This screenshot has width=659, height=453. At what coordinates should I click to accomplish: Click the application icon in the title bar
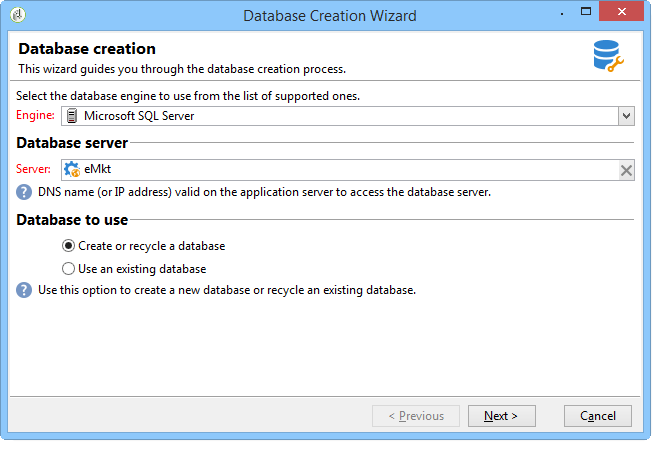coord(18,15)
